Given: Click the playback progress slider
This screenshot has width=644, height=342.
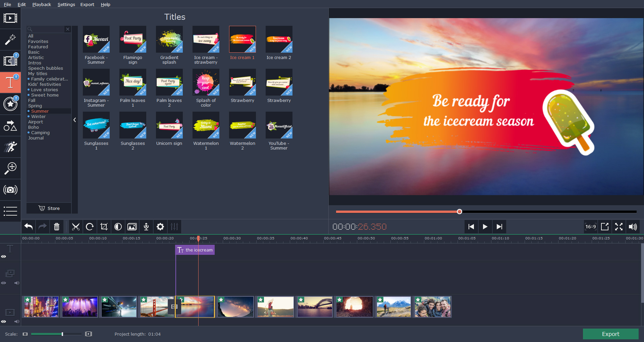Looking at the screenshot, I should 460,212.
